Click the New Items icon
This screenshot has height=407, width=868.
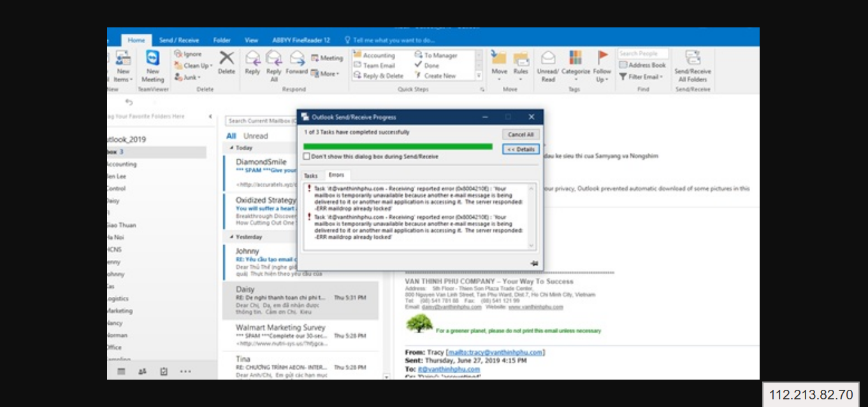[x=123, y=66]
